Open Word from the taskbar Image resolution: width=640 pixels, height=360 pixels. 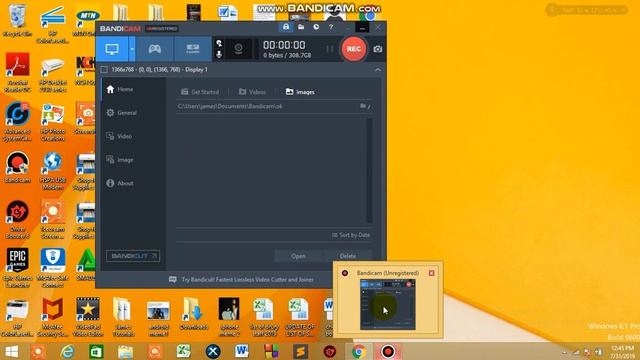click(242, 351)
